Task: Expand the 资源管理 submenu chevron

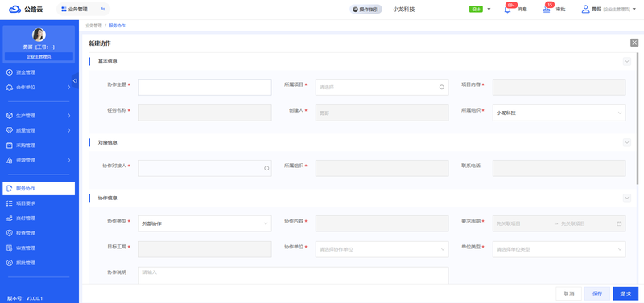Action: [68, 160]
